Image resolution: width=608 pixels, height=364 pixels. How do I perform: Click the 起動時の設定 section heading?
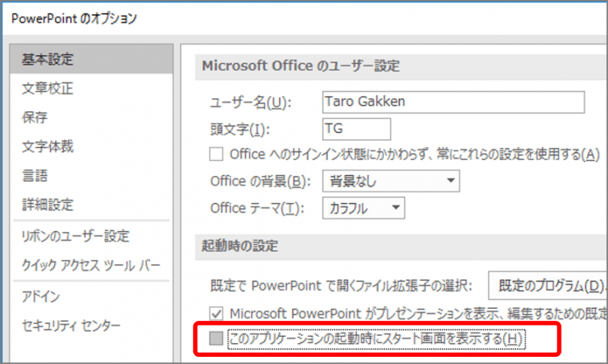pos(240,246)
